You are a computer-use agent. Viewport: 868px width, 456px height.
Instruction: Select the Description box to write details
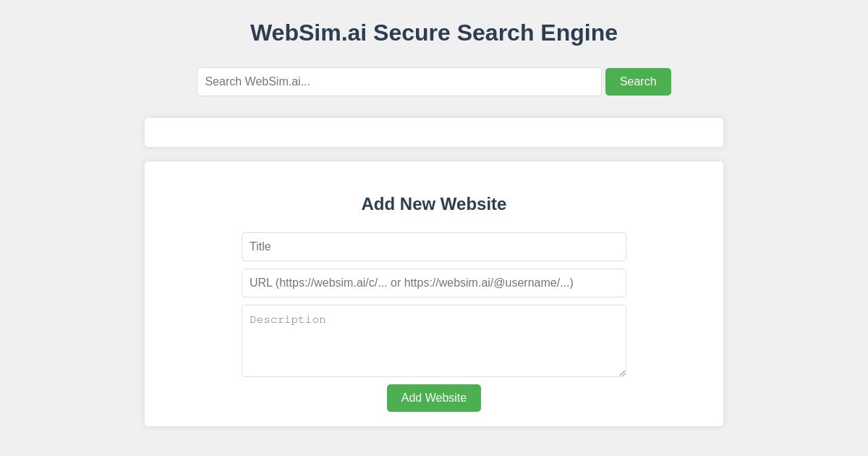[434, 340]
